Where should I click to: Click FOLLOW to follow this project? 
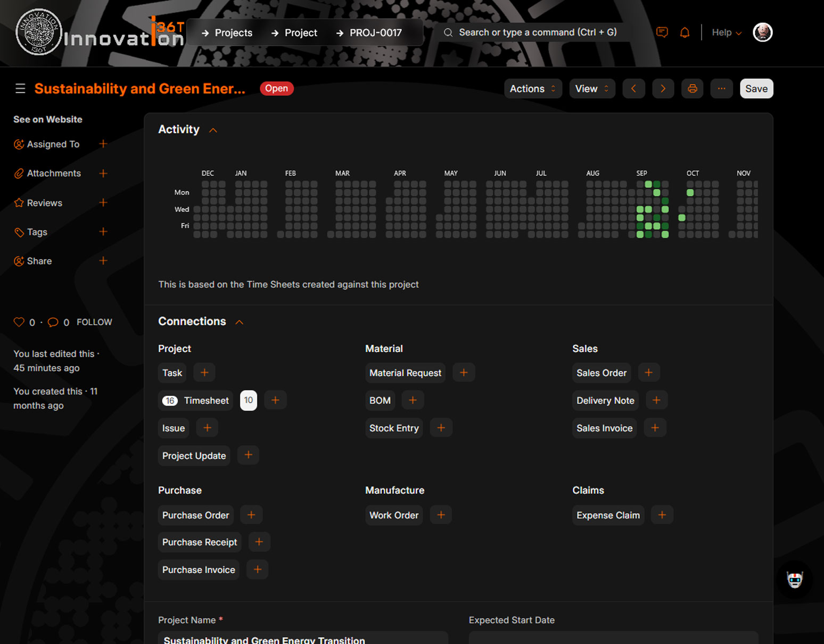94,322
